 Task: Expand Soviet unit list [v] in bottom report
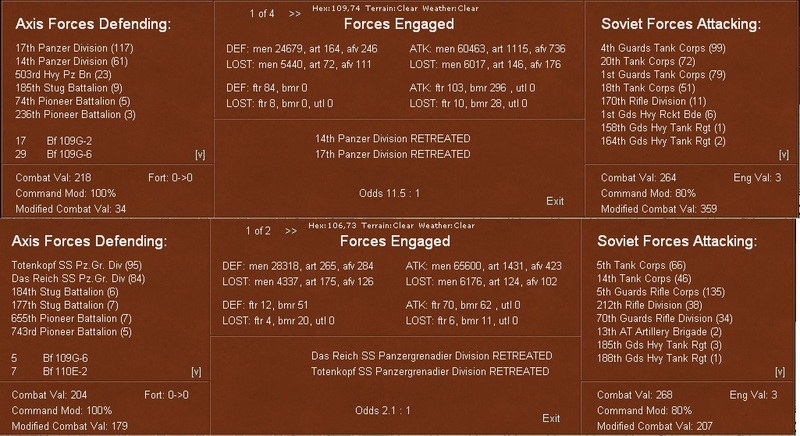(x=780, y=372)
